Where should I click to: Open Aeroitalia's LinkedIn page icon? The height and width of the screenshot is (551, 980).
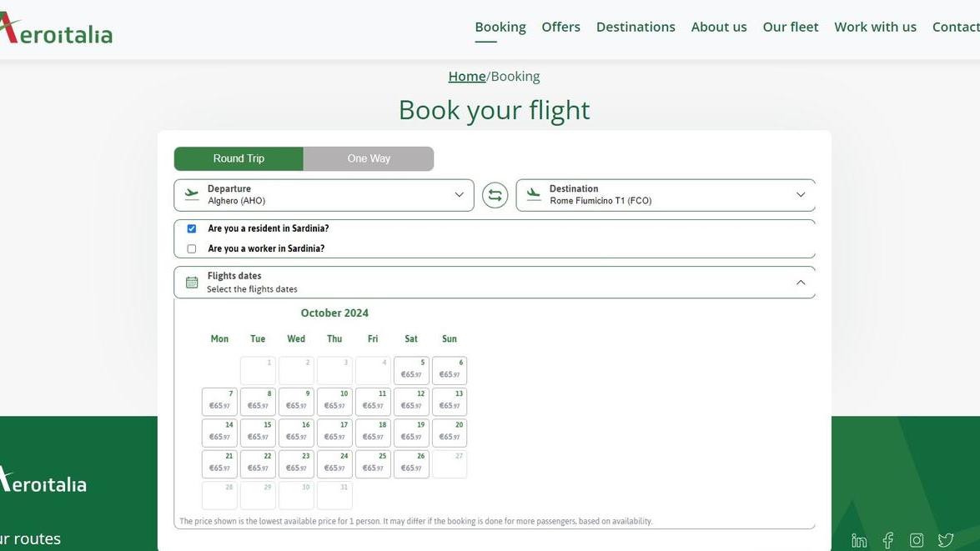click(x=859, y=541)
